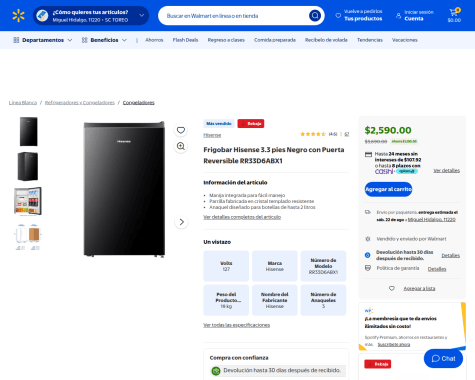Open the Vacaciones menu item
475x380 pixels.
(404, 40)
